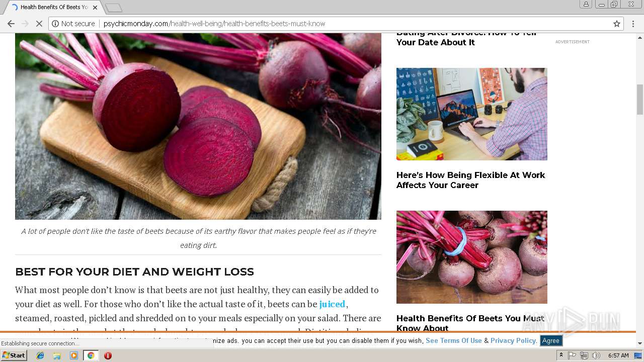Click the volume speaker tray icon

pyautogui.click(x=596, y=355)
